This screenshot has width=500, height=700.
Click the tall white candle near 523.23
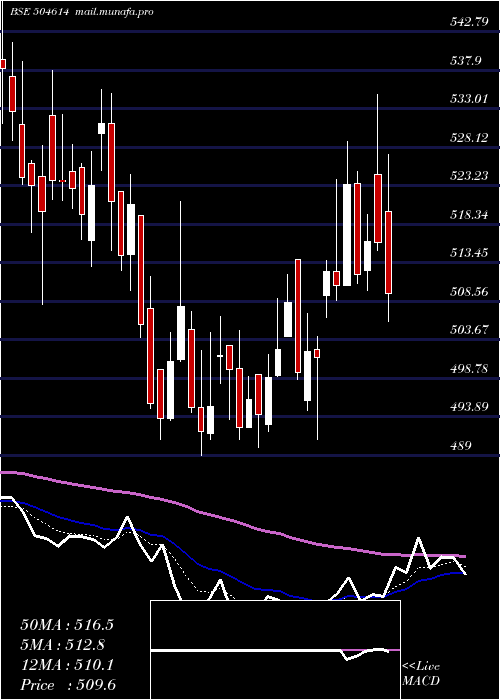point(347,234)
